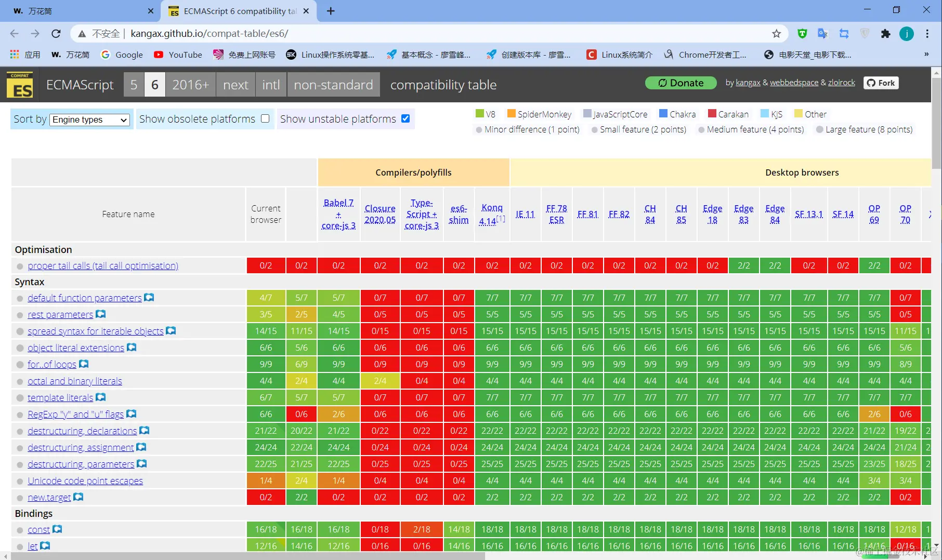
Task: Click icon next to template literals
Action: [x=101, y=397]
